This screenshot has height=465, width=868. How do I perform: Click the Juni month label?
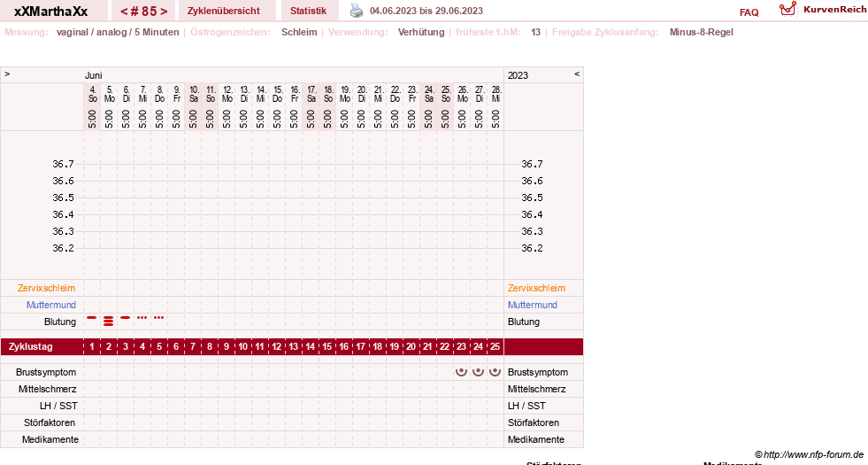(94, 75)
